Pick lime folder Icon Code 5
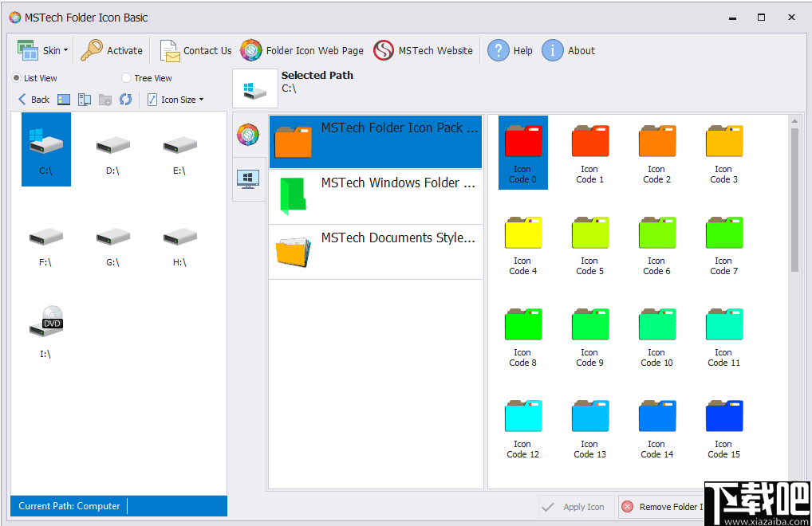 click(x=589, y=244)
